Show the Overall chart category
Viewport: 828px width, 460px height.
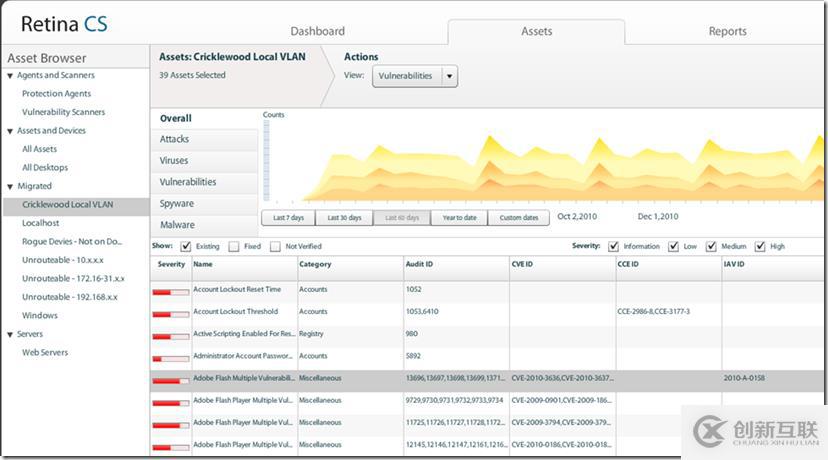point(204,118)
